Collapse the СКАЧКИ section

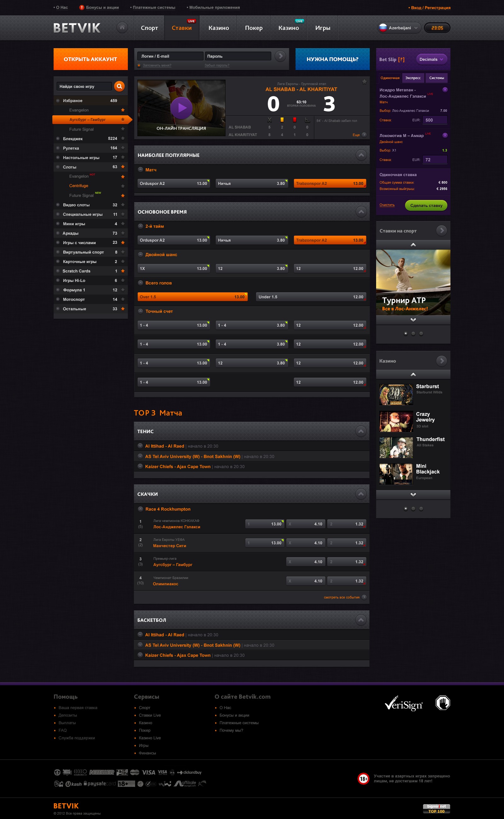pyautogui.click(x=361, y=494)
